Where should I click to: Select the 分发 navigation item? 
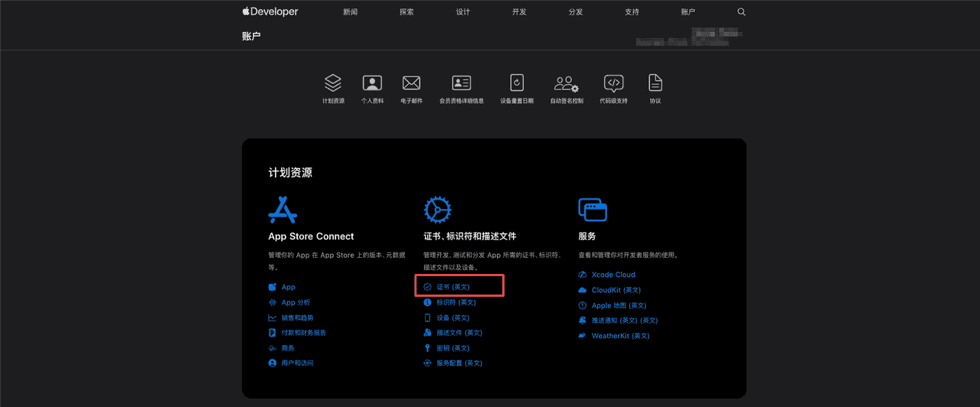[576, 12]
